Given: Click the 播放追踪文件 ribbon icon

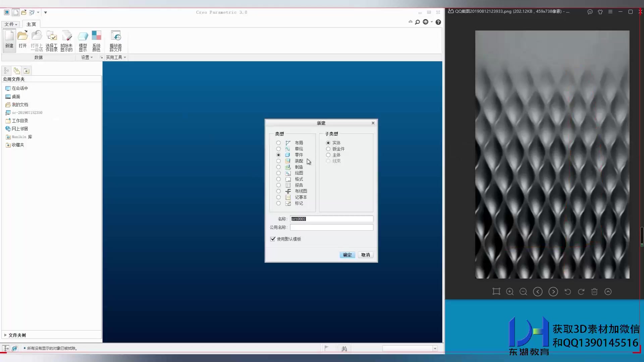Looking at the screenshot, I should (x=116, y=40).
